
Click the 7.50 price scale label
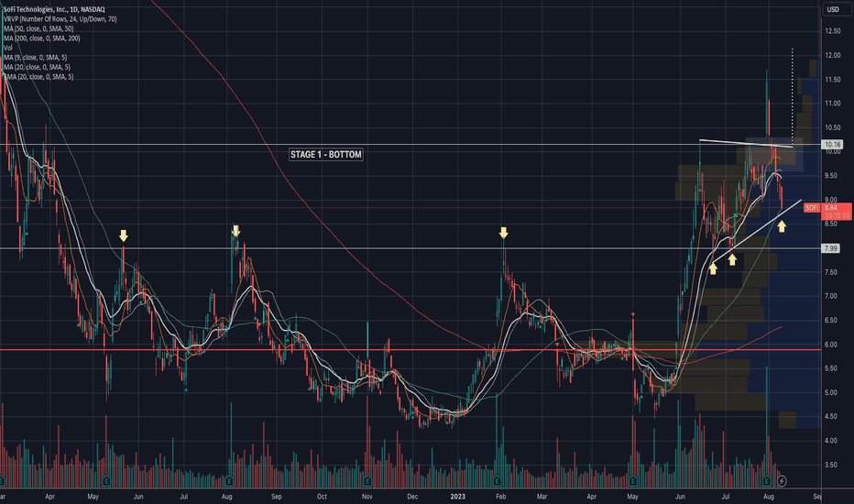(x=831, y=272)
